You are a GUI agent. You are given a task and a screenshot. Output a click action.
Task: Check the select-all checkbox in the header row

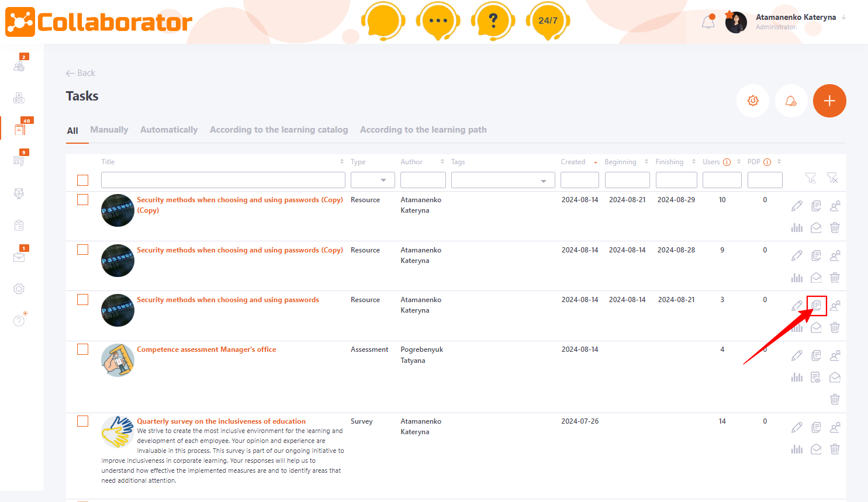pyautogui.click(x=82, y=180)
